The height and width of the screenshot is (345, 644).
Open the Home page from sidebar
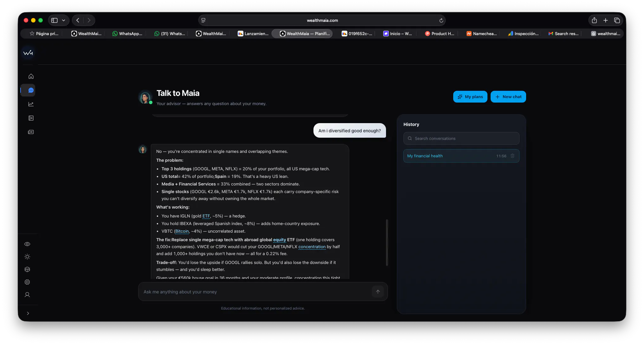pyautogui.click(x=31, y=76)
